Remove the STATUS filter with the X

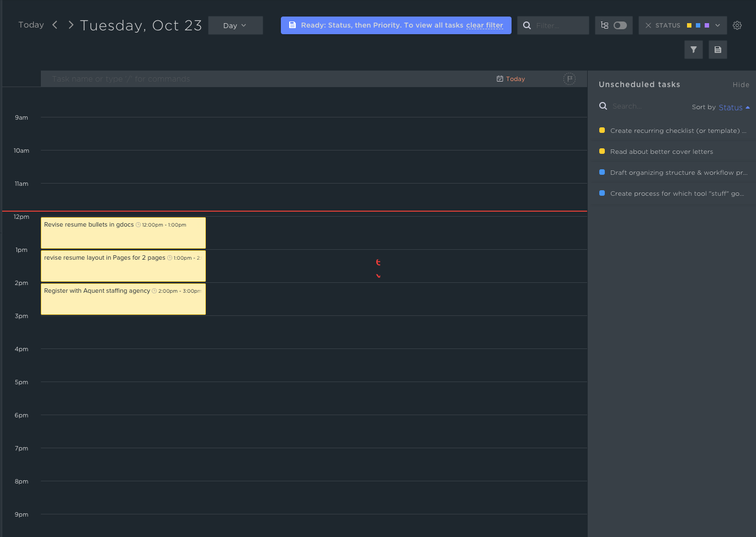pos(648,25)
